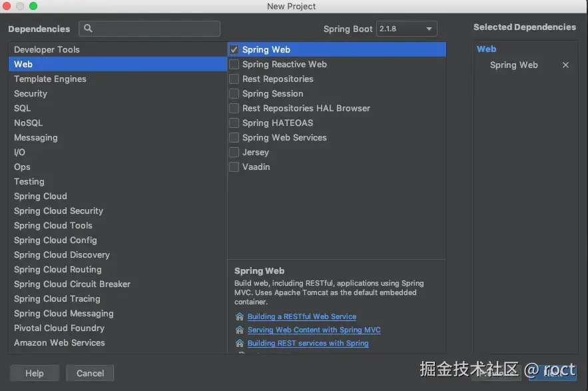Enable the Spring Reactive Web checkbox
Image resolution: width=588 pixels, height=391 pixels.
click(234, 64)
